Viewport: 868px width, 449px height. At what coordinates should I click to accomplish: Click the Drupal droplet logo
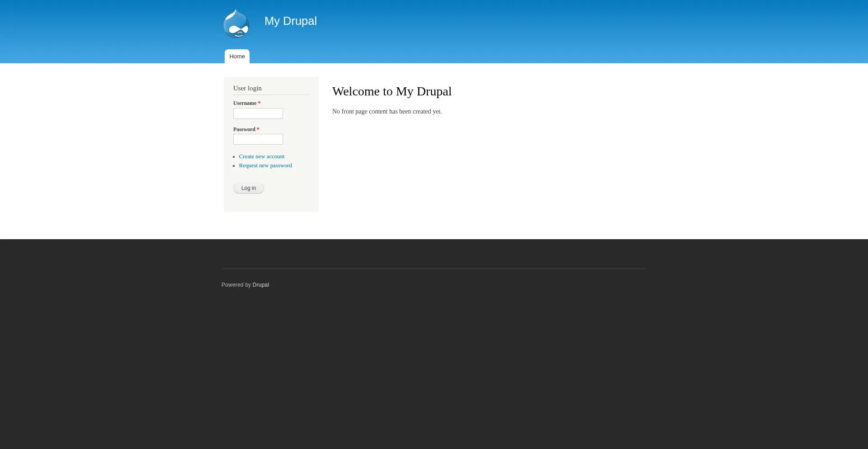coord(236,24)
